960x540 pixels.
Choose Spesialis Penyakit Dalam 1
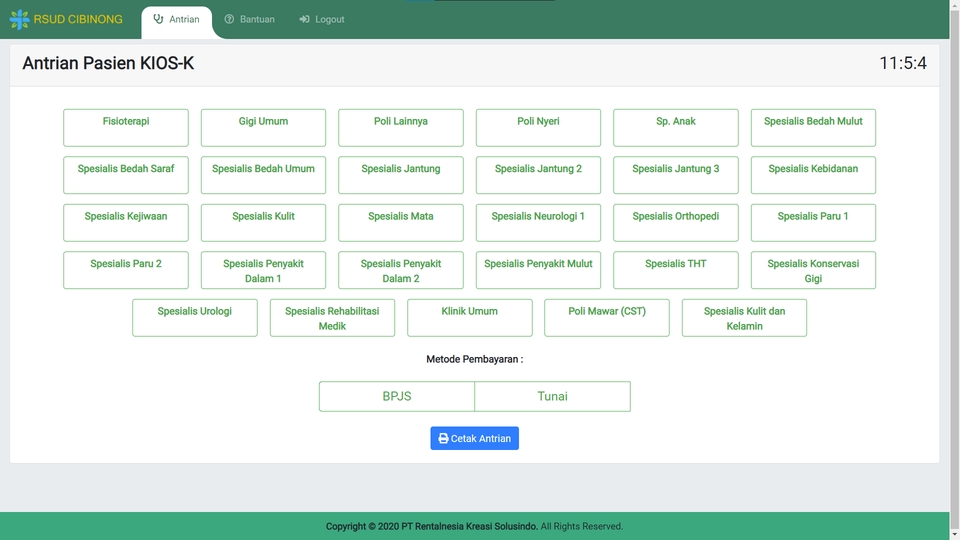[x=263, y=270]
